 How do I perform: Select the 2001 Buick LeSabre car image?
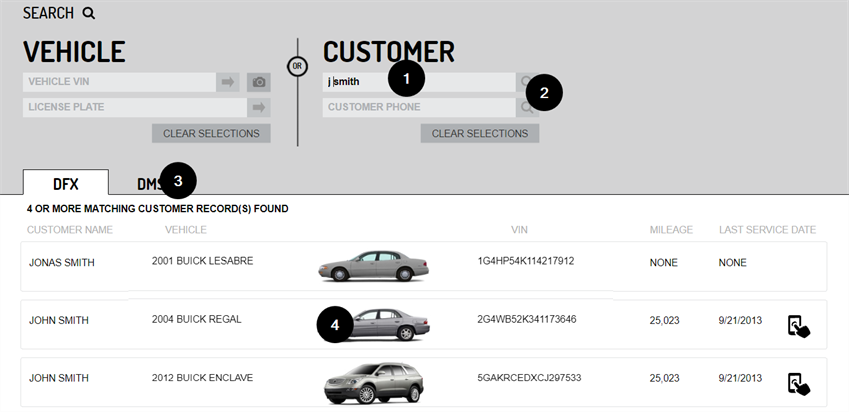[x=373, y=267]
